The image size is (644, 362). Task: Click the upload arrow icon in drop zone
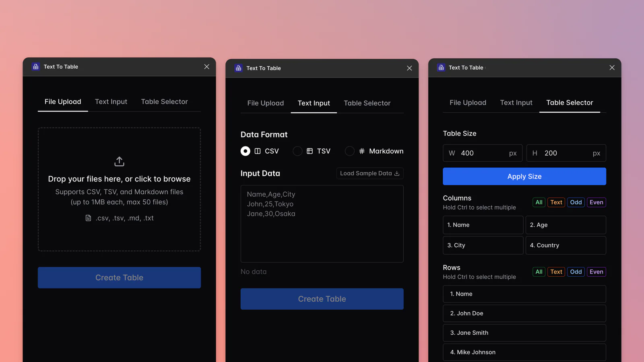click(x=119, y=161)
